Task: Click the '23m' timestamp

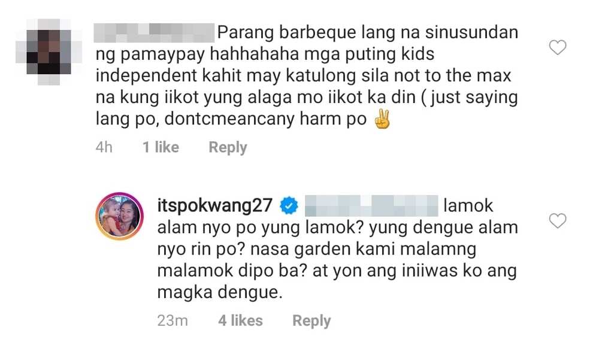Action: 173,321
